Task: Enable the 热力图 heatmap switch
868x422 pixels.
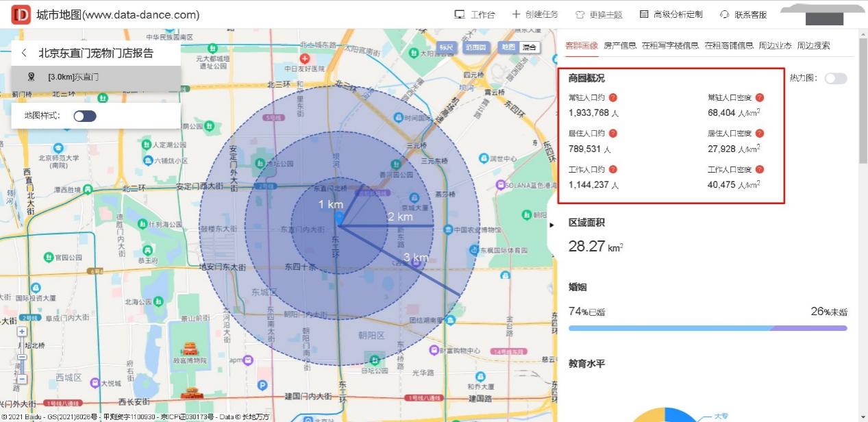Action: pyautogui.click(x=836, y=78)
